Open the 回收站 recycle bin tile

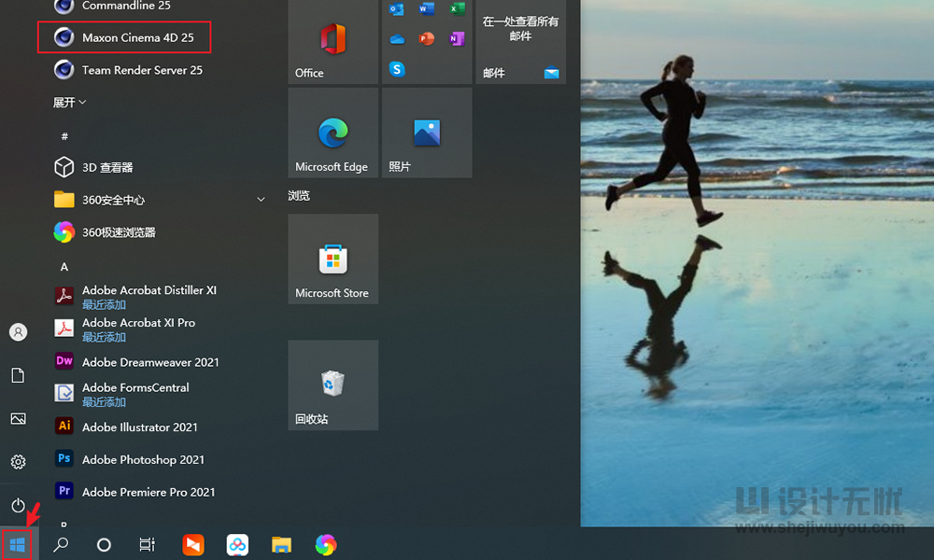pyautogui.click(x=333, y=385)
